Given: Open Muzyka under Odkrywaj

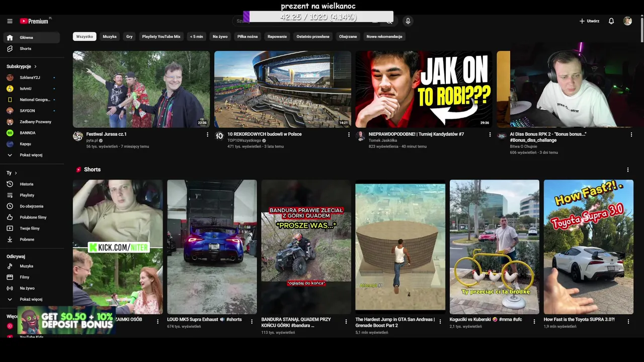Looking at the screenshot, I should (31, 266).
